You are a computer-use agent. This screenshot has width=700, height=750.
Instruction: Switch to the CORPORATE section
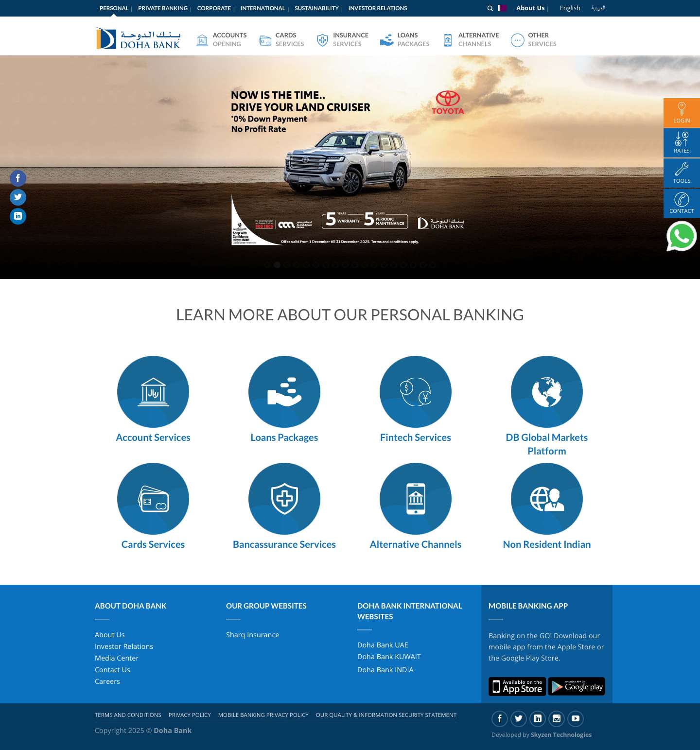click(214, 8)
